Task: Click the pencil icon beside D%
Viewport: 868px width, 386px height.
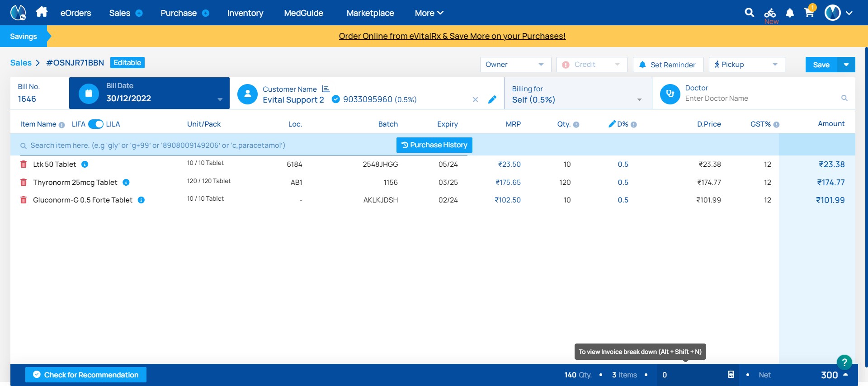Action: [x=612, y=124]
